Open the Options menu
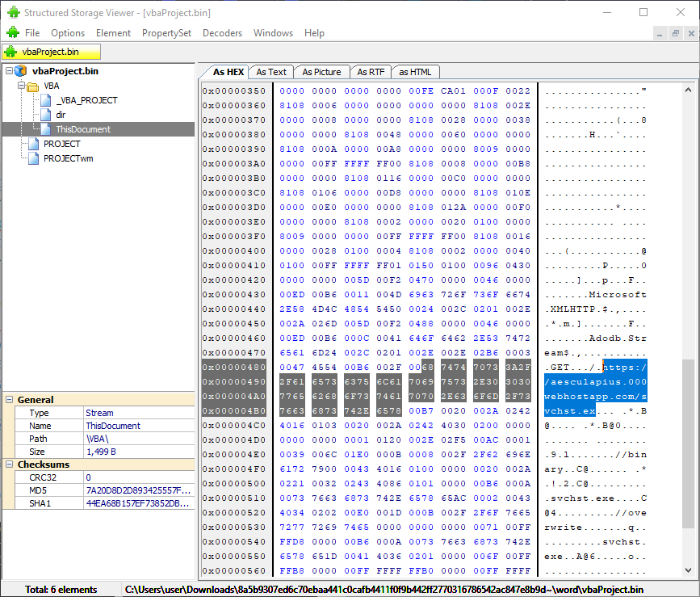 pyautogui.click(x=68, y=33)
